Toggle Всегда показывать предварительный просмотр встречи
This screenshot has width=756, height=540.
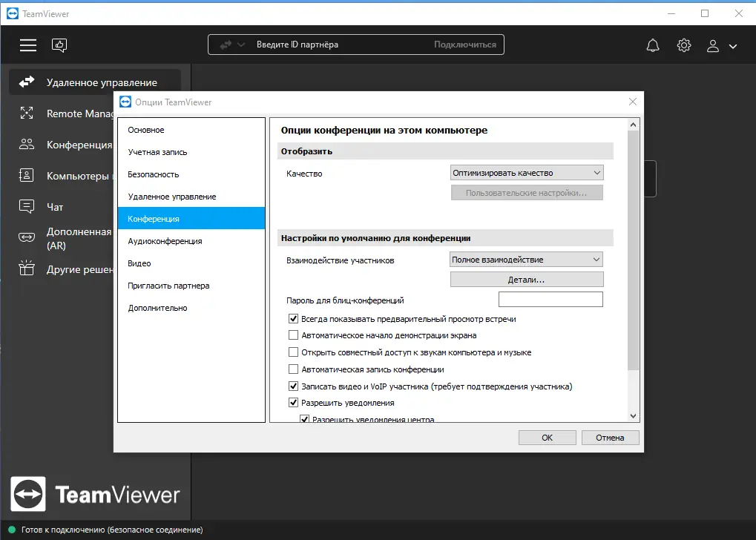point(293,319)
